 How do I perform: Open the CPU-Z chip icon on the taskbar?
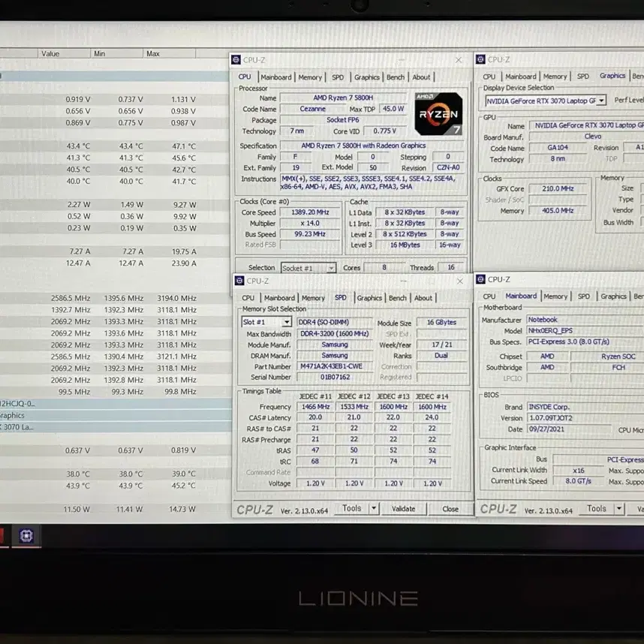click(x=26, y=536)
